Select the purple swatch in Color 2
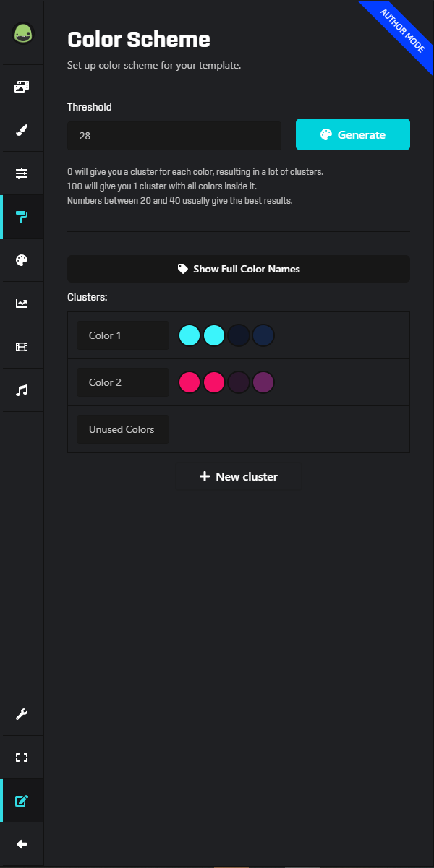This screenshot has width=434, height=868. tap(263, 382)
